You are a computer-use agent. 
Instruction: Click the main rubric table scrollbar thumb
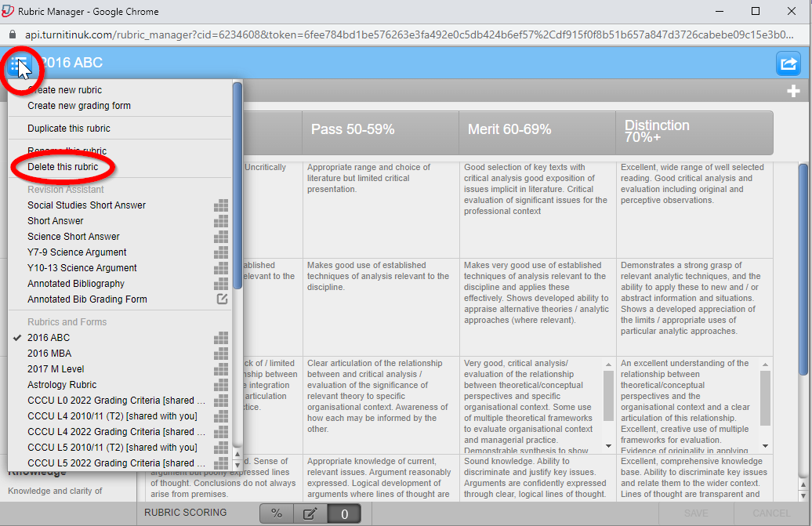(x=803, y=269)
